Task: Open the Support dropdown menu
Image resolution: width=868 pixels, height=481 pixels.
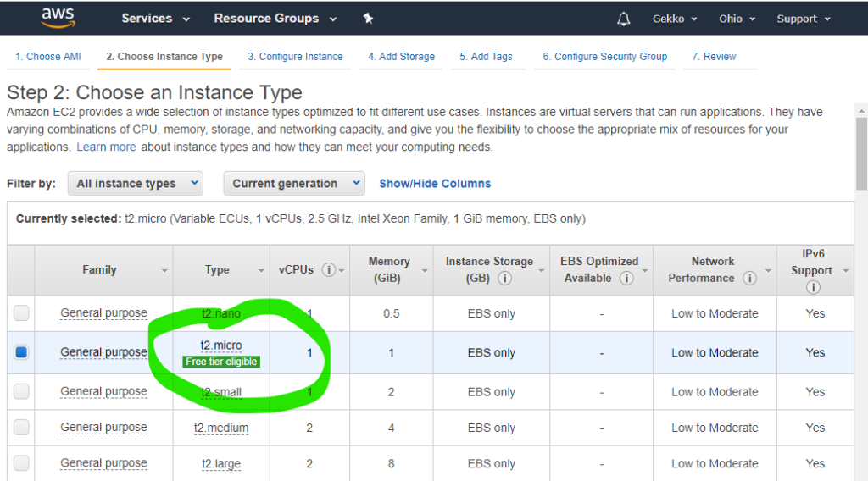Action: (x=804, y=19)
